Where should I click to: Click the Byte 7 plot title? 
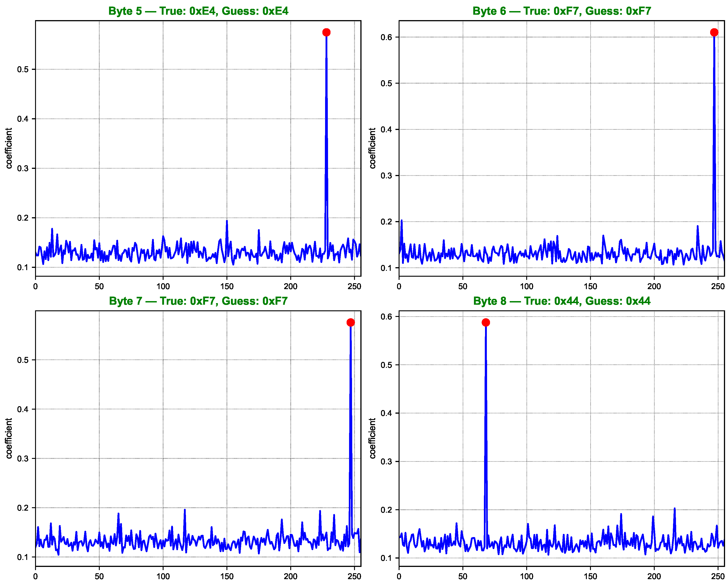pos(198,301)
